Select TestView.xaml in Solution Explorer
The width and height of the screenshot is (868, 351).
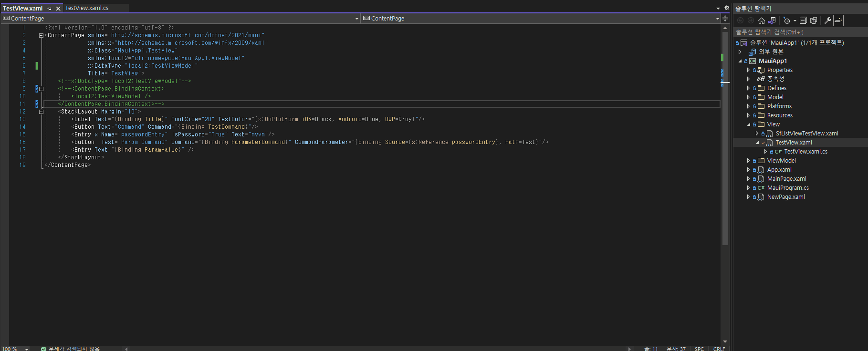pos(794,143)
